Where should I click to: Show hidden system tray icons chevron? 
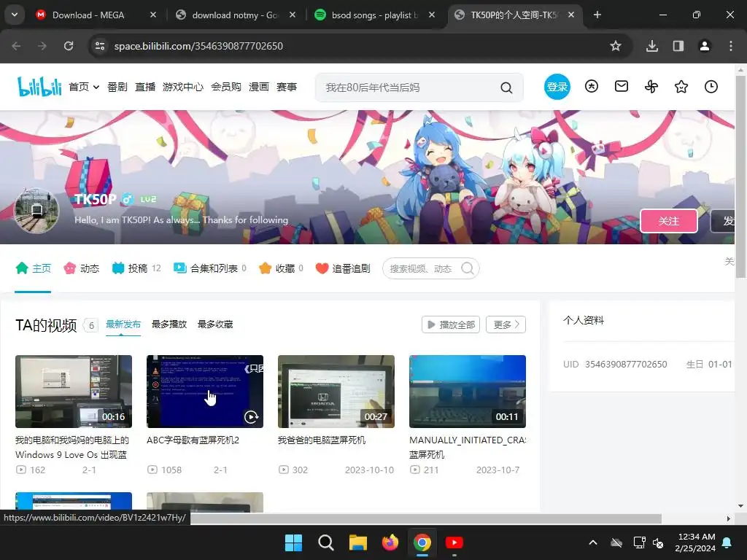pos(592,542)
